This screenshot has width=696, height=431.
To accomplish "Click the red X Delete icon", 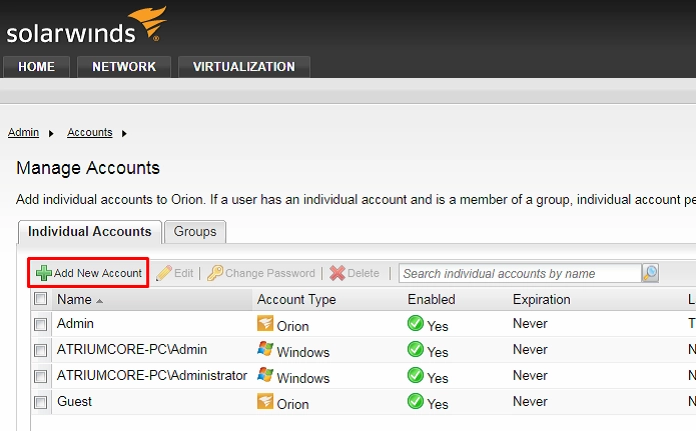I will click(337, 273).
